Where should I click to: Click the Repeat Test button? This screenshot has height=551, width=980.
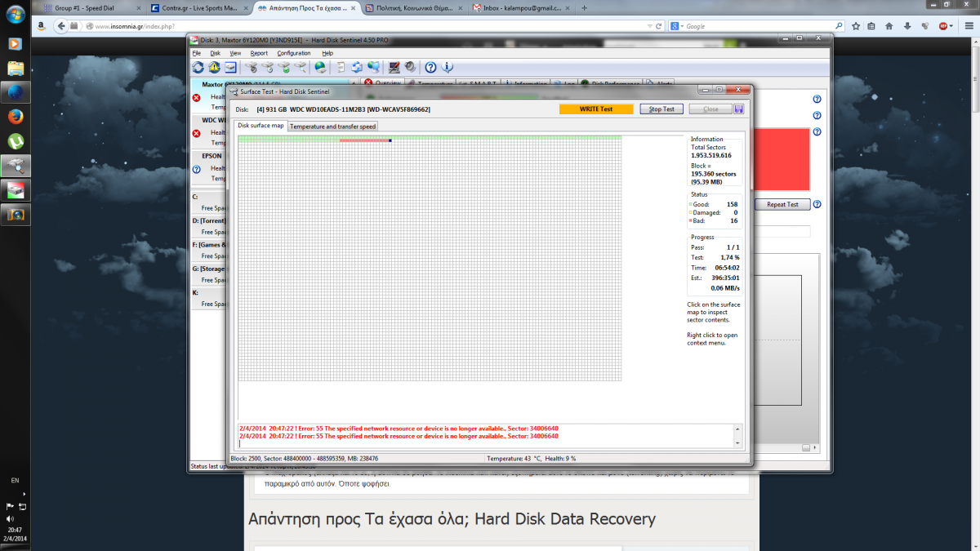pos(782,204)
